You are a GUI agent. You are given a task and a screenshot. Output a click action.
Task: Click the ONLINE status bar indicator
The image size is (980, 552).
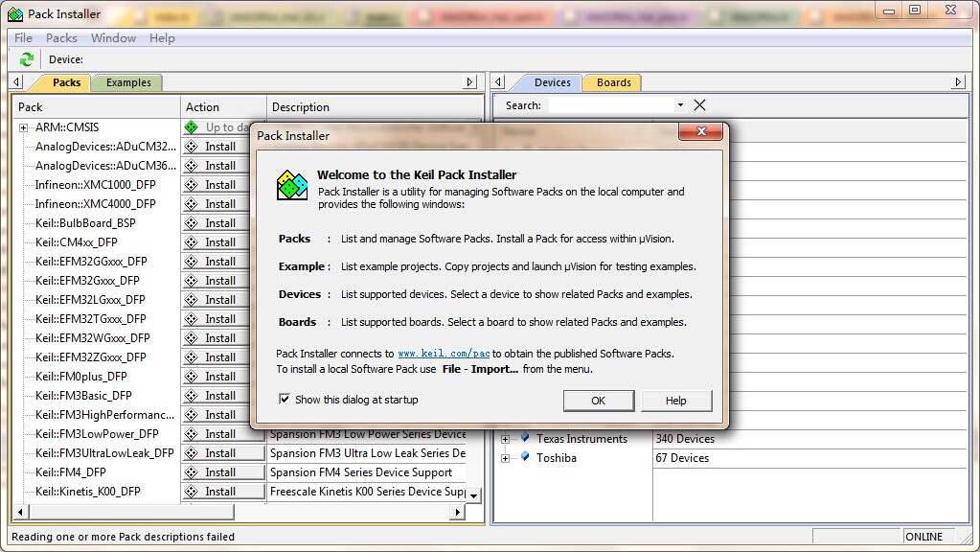click(923, 537)
